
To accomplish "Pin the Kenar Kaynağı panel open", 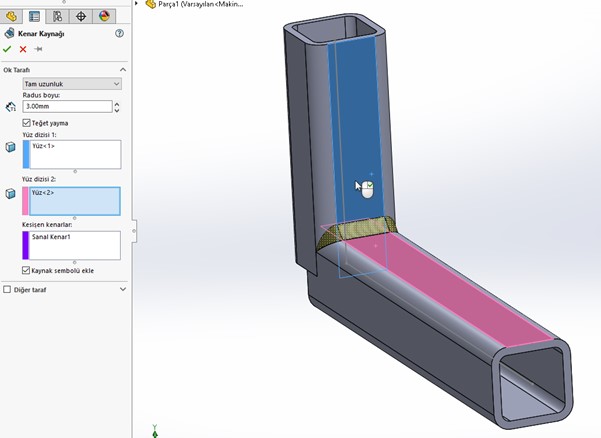I will tap(38, 48).
